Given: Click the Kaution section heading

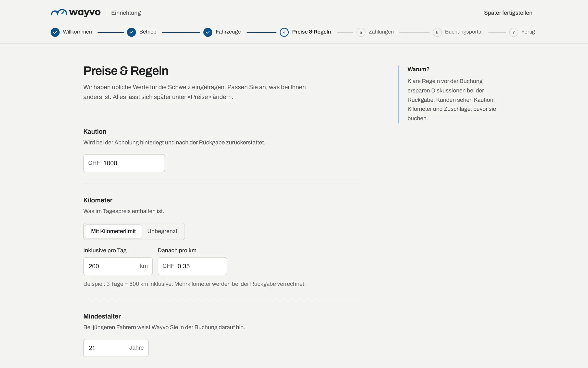Looking at the screenshot, I should [95, 131].
